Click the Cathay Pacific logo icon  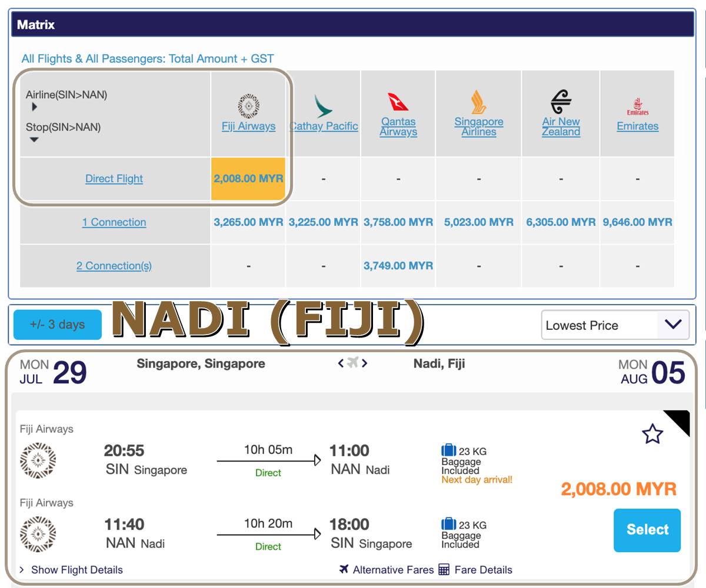tap(323, 106)
